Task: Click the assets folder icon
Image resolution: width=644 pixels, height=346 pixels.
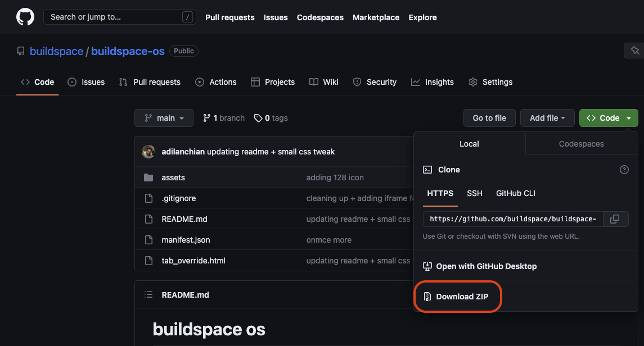Action: pyautogui.click(x=148, y=177)
